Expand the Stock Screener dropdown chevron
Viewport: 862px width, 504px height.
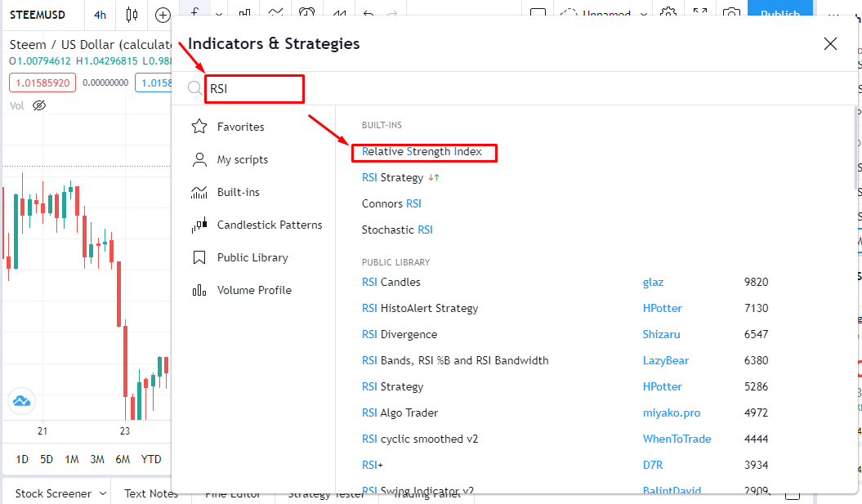103,493
